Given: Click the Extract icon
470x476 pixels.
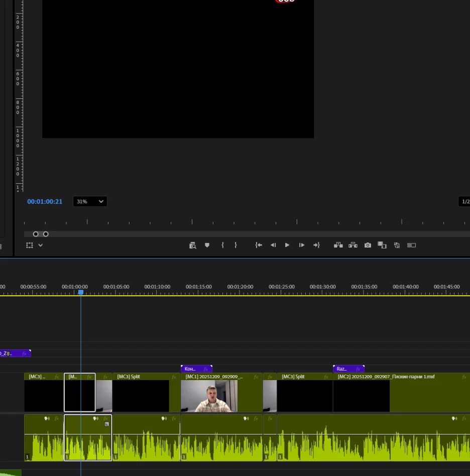Looking at the screenshot, I should tap(353, 245).
